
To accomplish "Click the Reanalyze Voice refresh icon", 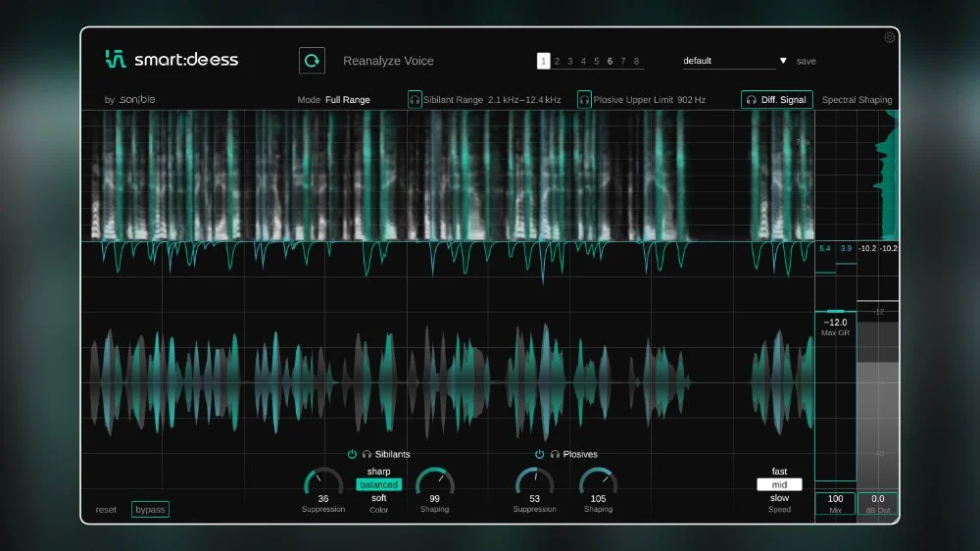I will click(312, 61).
